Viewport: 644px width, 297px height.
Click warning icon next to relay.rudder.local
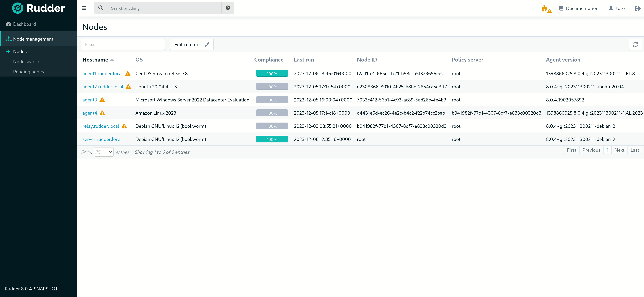[124, 126]
